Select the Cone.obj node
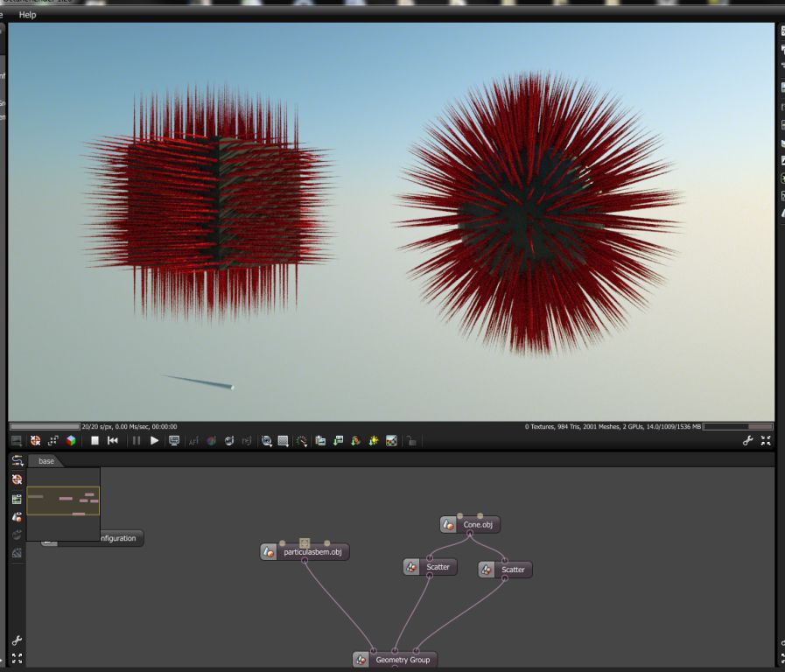 (x=470, y=524)
